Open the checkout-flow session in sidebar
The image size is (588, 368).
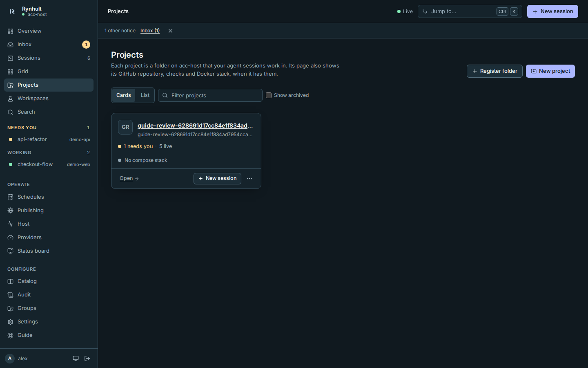click(x=49, y=164)
